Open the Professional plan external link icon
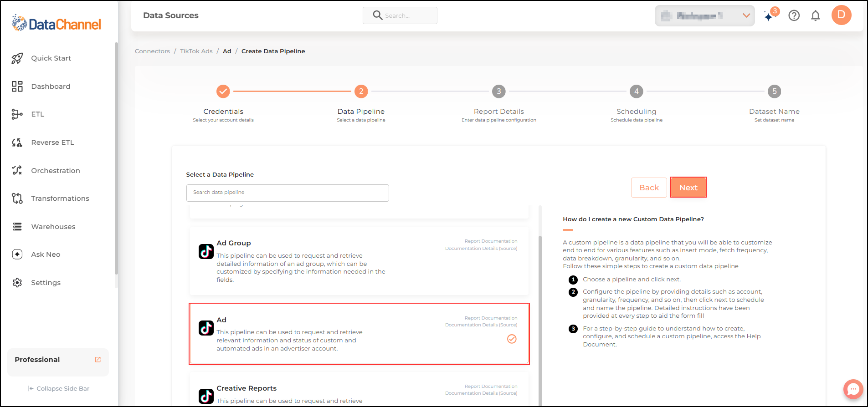Screen dimensions: 868x407 (98, 360)
